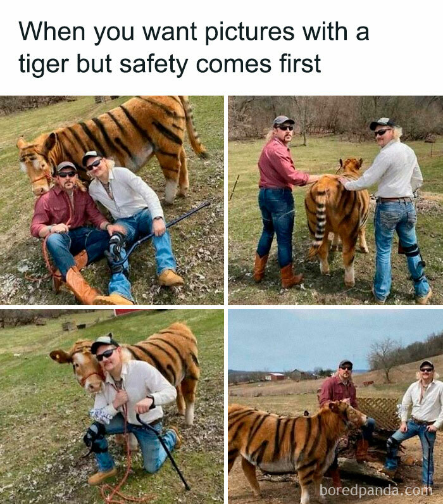Open the top-right photo showing animal's rear
The height and width of the screenshot is (504, 443).
click(335, 200)
